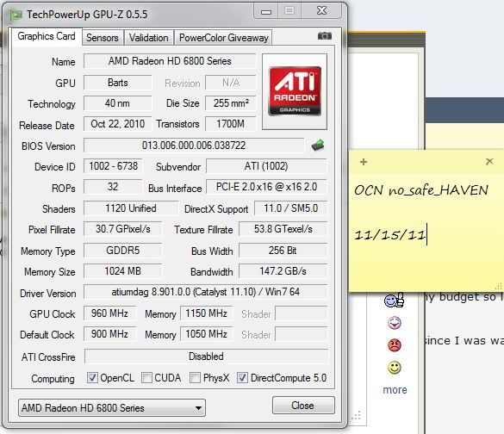Click the Transistors value '1700M'
This screenshot has height=434, width=504.
(231, 124)
